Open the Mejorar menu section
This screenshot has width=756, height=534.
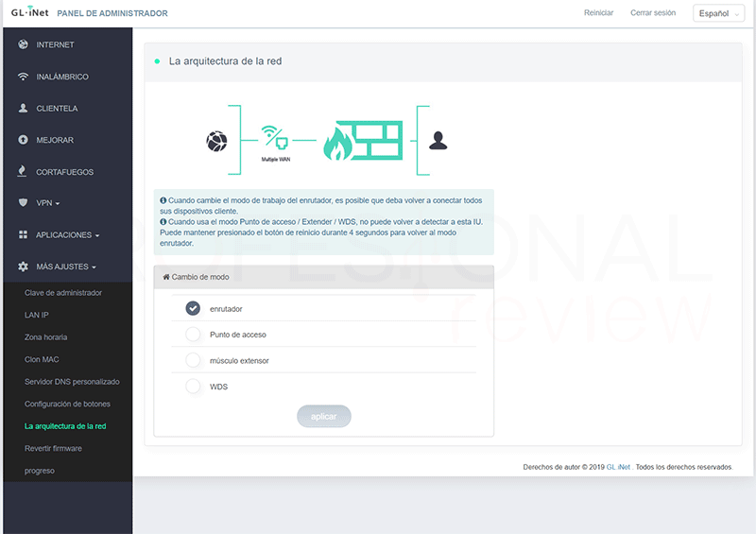55,141
